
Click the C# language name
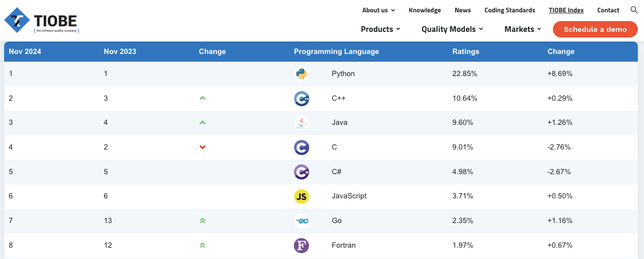pos(337,172)
